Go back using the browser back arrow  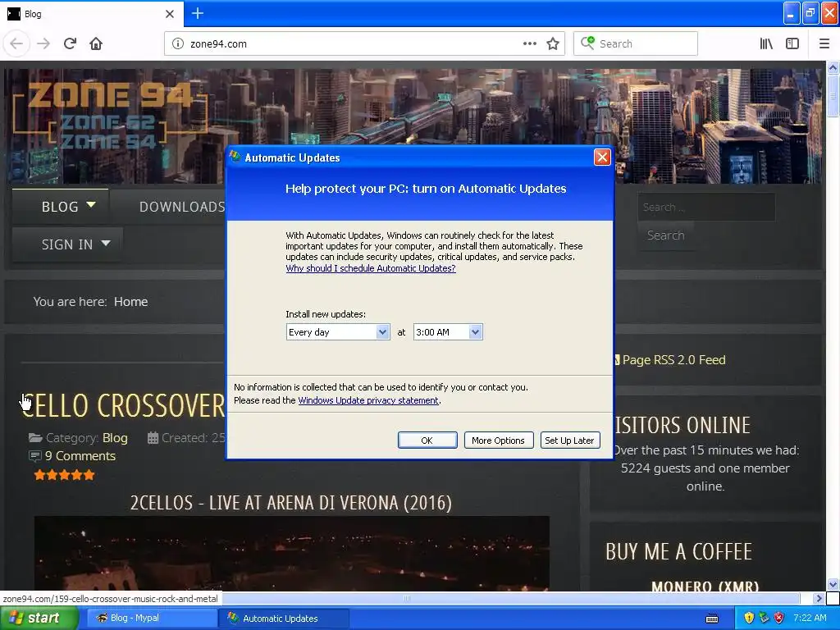tap(16, 43)
